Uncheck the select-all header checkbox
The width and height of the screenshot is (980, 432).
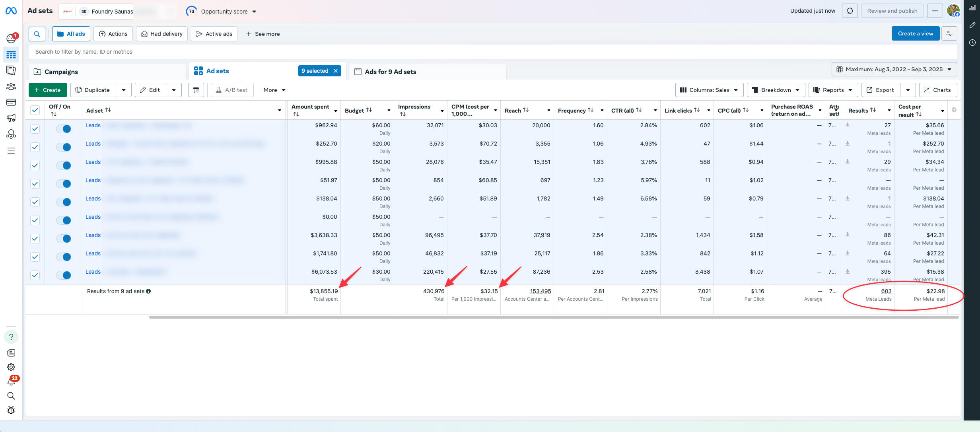[35, 110]
